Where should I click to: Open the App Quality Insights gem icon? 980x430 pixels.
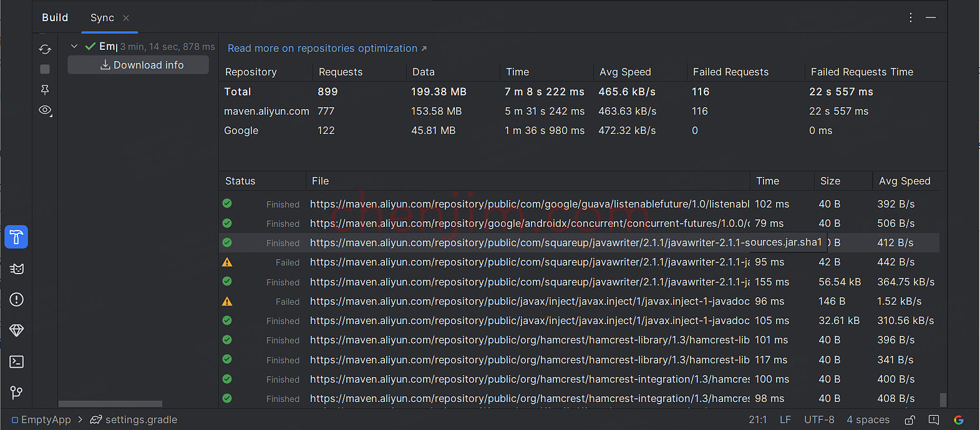point(17,330)
